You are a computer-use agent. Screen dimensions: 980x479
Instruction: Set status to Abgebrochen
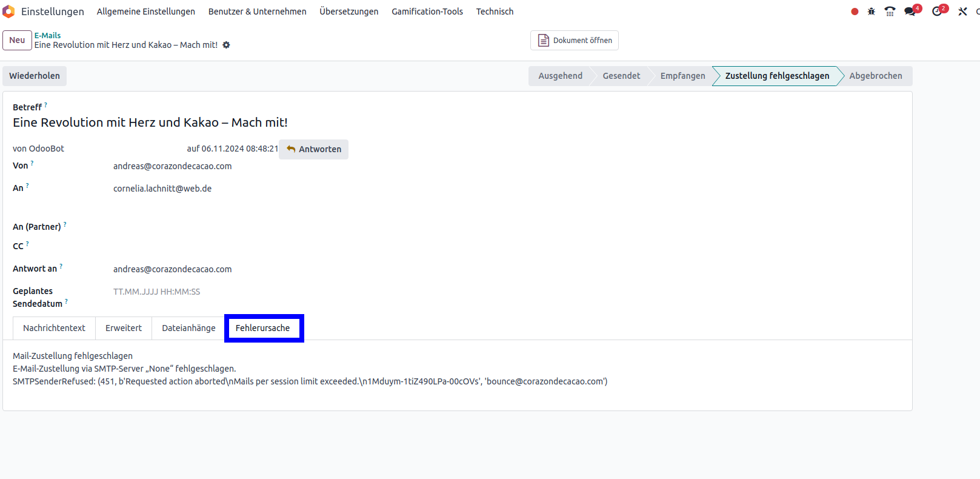coord(875,76)
